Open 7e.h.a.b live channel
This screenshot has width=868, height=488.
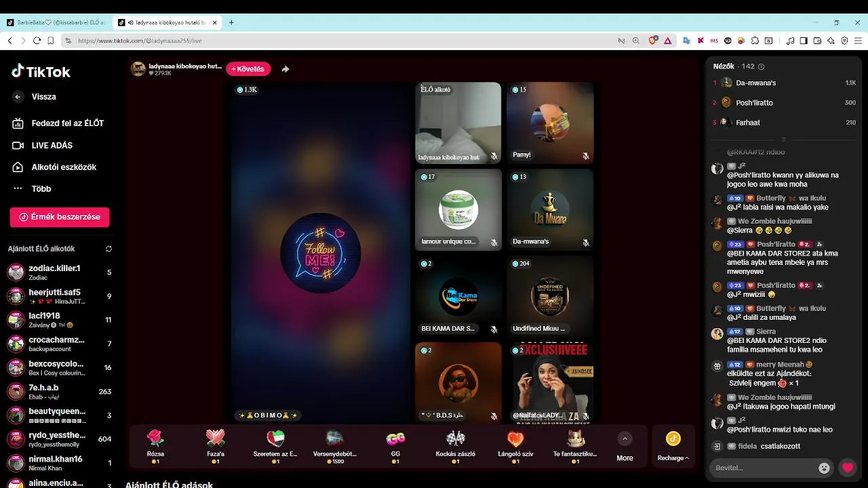[x=60, y=392]
